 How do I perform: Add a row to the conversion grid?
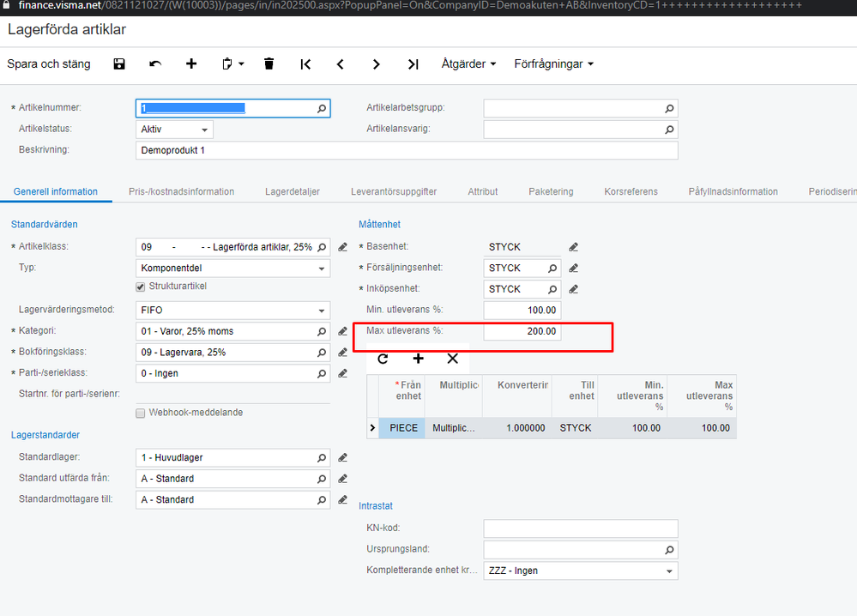pyautogui.click(x=418, y=359)
